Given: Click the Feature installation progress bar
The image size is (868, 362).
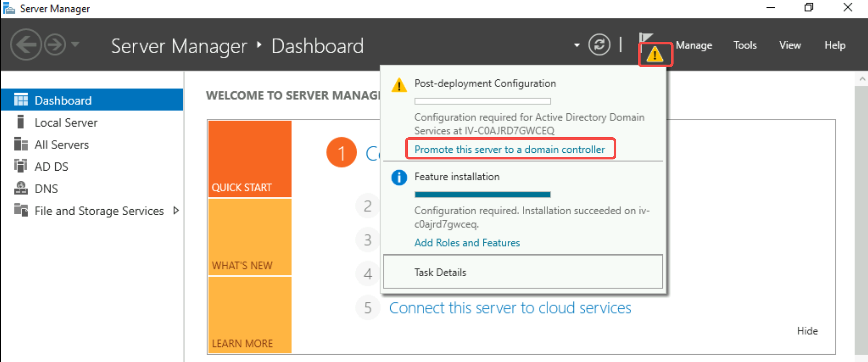Looking at the screenshot, I should 482,194.
